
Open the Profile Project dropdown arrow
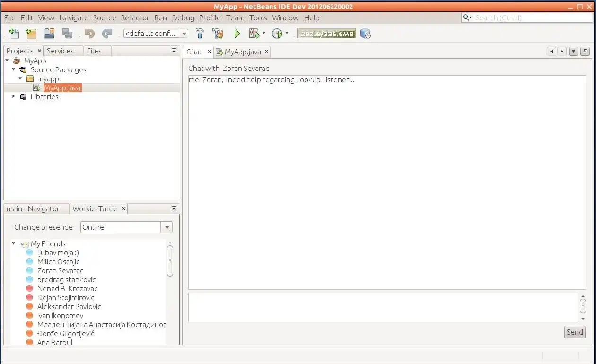287,34
